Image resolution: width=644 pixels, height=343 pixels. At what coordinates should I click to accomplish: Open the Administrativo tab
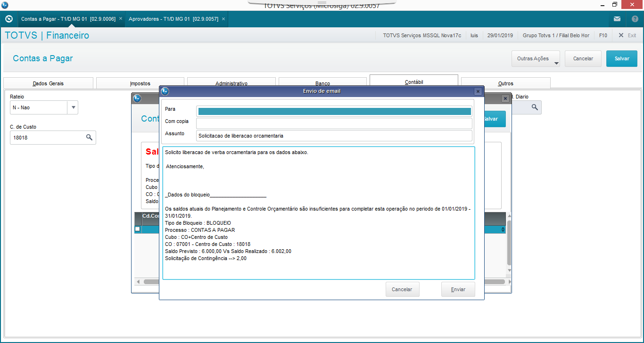click(231, 83)
